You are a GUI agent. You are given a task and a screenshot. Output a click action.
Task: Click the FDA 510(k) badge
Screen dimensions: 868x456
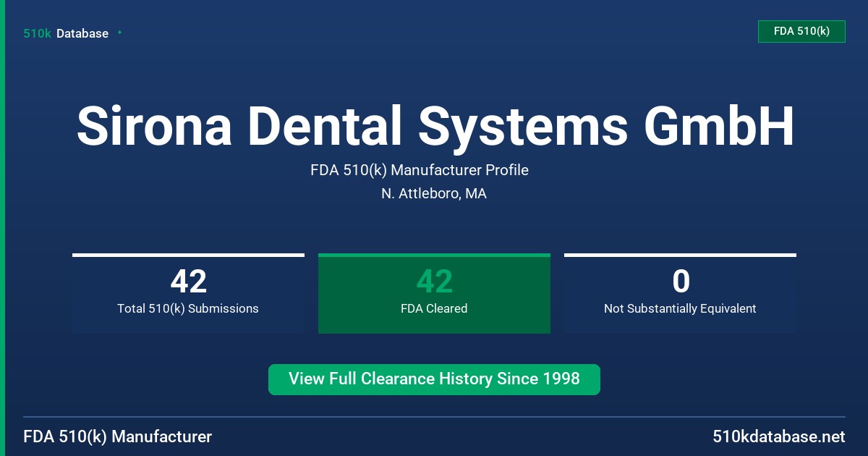pyautogui.click(x=801, y=31)
